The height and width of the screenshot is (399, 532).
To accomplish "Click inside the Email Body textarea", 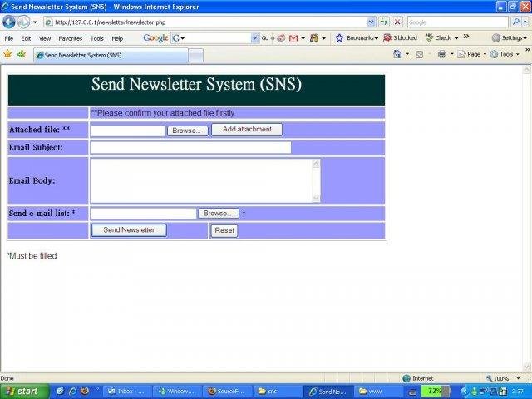I will pos(201,181).
